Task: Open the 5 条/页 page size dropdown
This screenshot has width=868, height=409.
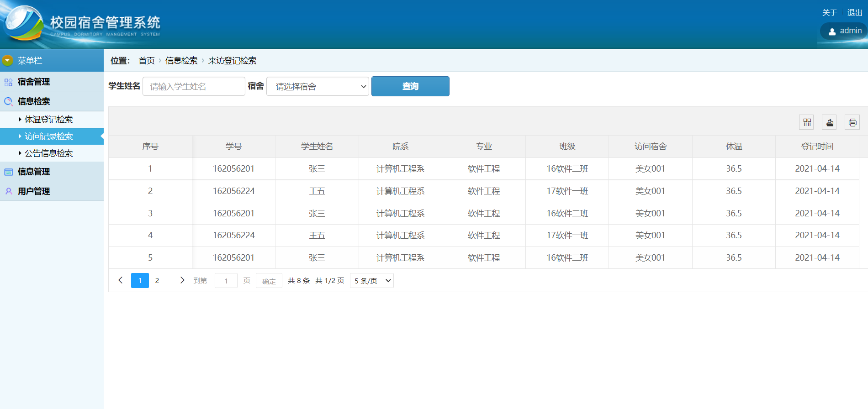Action: click(x=372, y=281)
